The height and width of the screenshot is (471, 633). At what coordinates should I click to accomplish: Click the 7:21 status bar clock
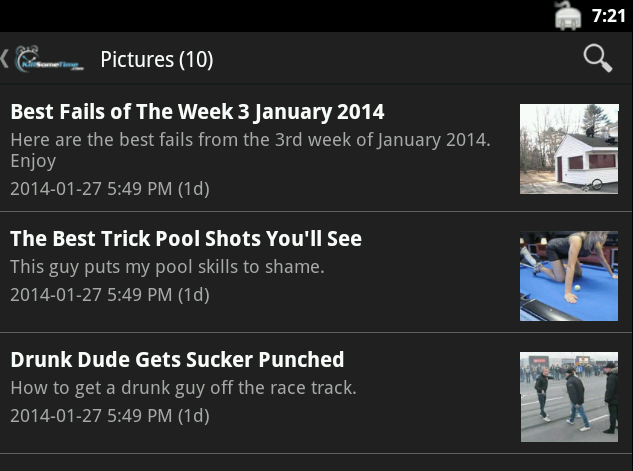click(x=608, y=16)
